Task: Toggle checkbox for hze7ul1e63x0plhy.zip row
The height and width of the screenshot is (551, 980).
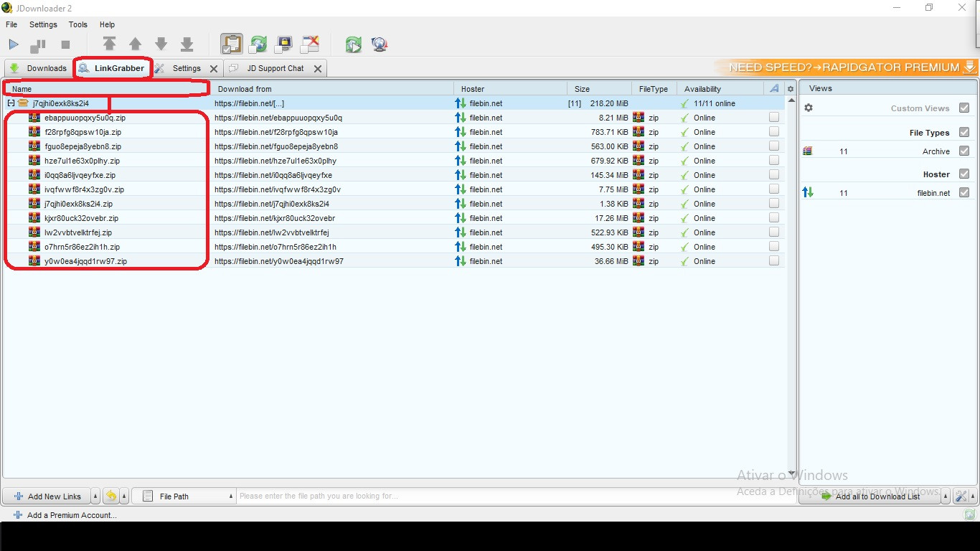Action: [x=774, y=160]
